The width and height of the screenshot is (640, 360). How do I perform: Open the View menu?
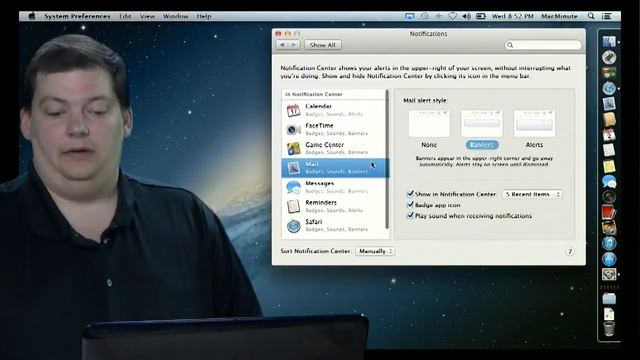147,16
